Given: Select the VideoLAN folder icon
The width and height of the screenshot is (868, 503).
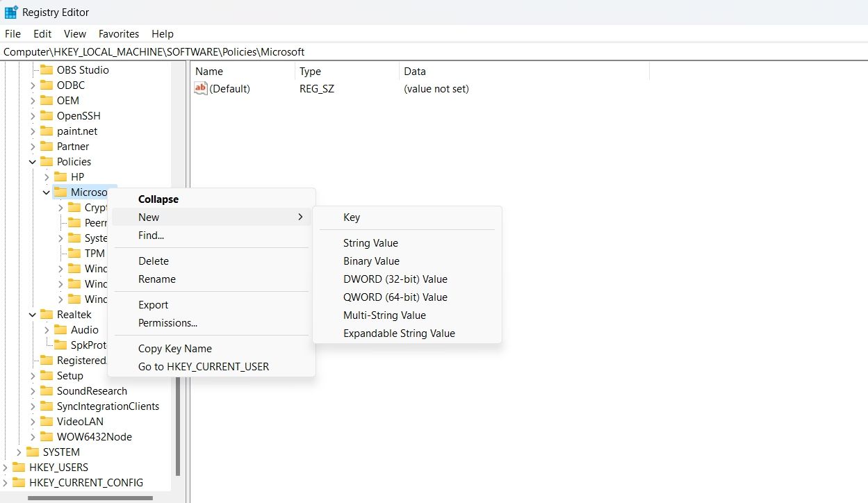Looking at the screenshot, I should click(47, 421).
